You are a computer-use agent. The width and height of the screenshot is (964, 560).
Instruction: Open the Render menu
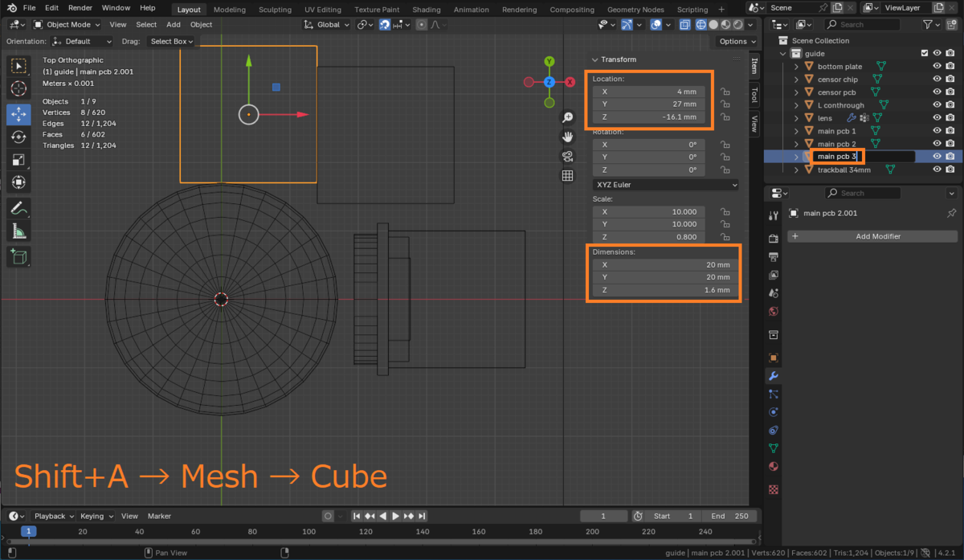80,8
